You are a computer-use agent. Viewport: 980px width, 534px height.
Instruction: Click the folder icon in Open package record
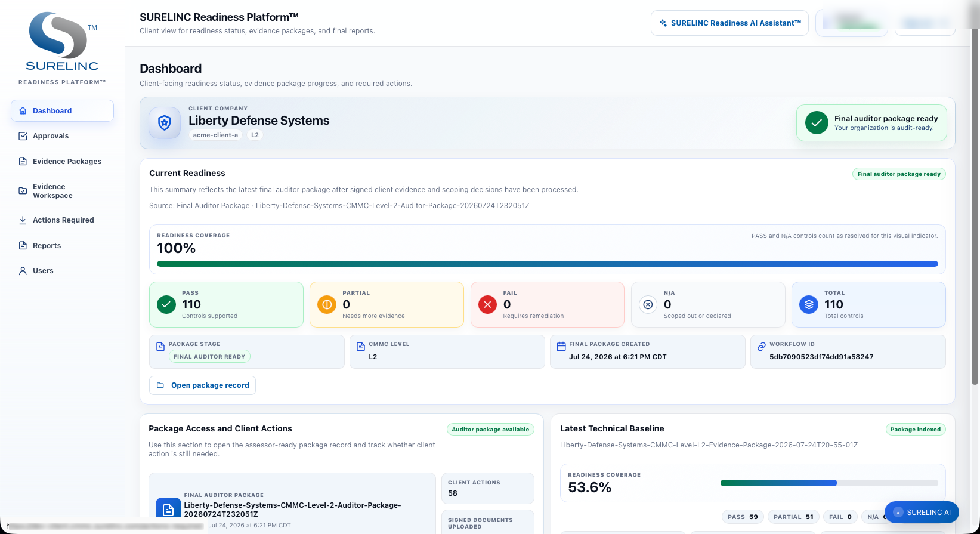pyautogui.click(x=160, y=385)
